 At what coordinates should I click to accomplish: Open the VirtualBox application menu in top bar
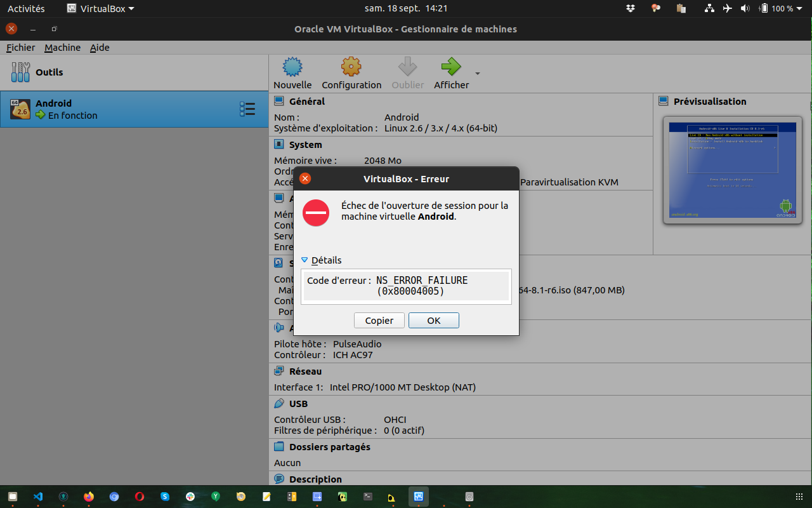click(100, 8)
